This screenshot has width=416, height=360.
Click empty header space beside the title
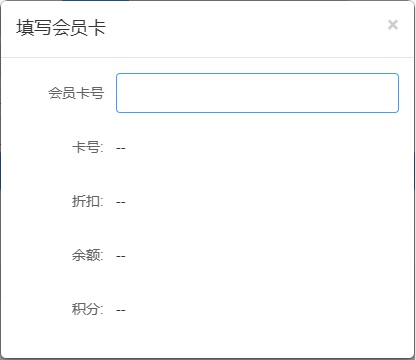click(247, 28)
